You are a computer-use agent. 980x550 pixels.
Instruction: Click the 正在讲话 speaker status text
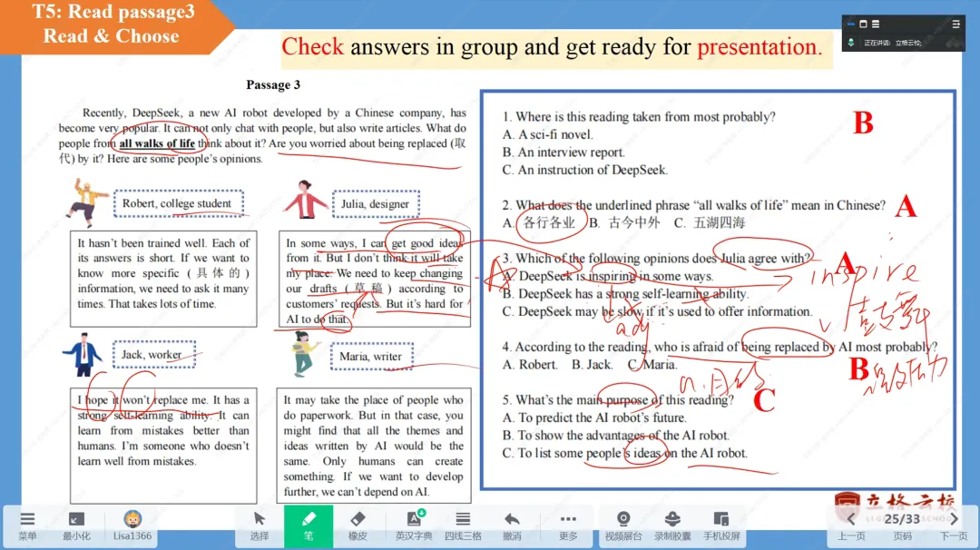pyautogui.click(x=893, y=44)
